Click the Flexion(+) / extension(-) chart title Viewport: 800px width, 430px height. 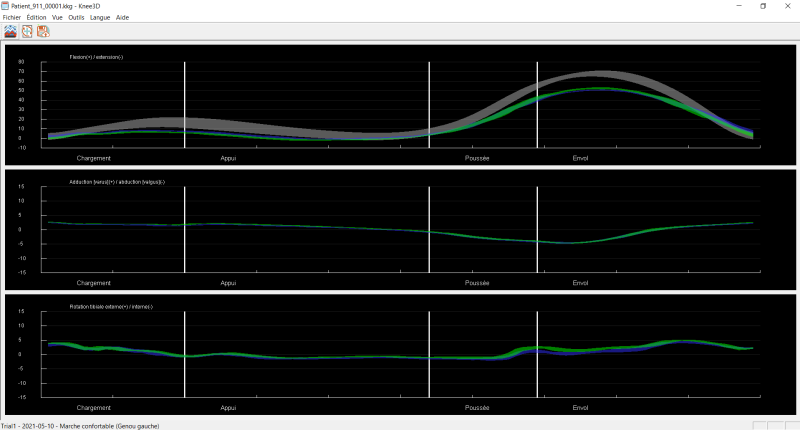tap(96, 57)
